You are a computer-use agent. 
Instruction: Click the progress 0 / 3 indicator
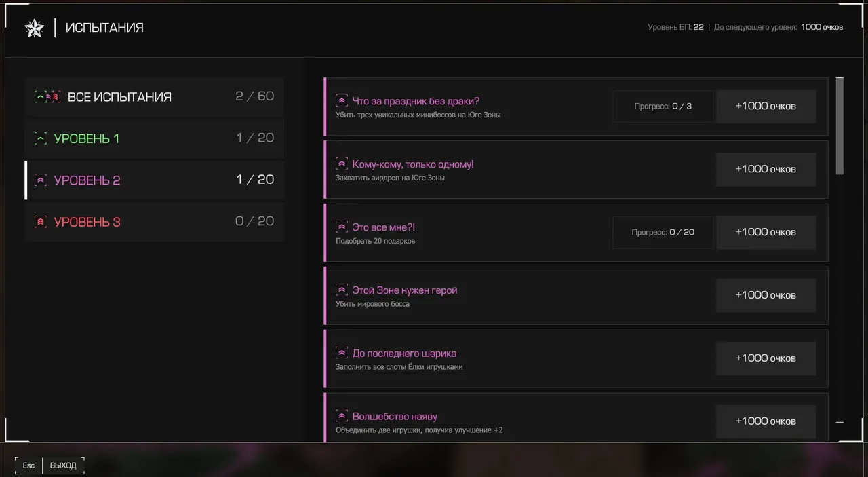click(663, 107)
